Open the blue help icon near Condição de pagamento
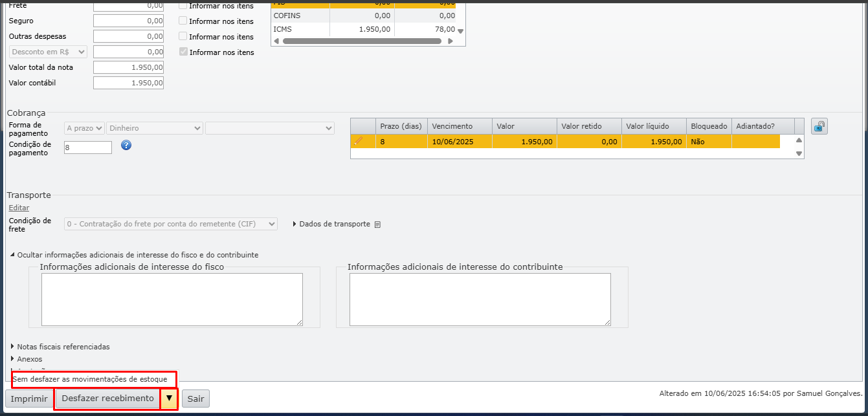Image resolution: width=868 pixels, height=416 pixels. pos(126,145)
